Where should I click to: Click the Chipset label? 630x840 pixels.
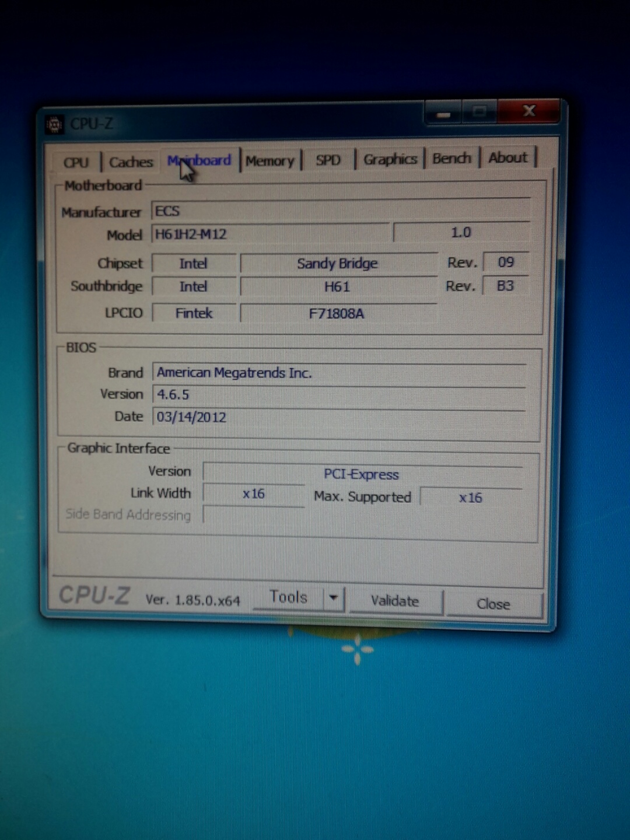tap(120, 264)
